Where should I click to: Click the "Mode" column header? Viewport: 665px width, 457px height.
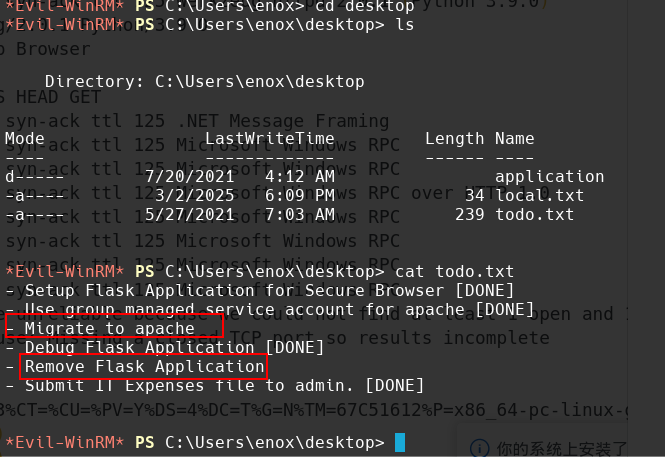(x=25, y=138)
